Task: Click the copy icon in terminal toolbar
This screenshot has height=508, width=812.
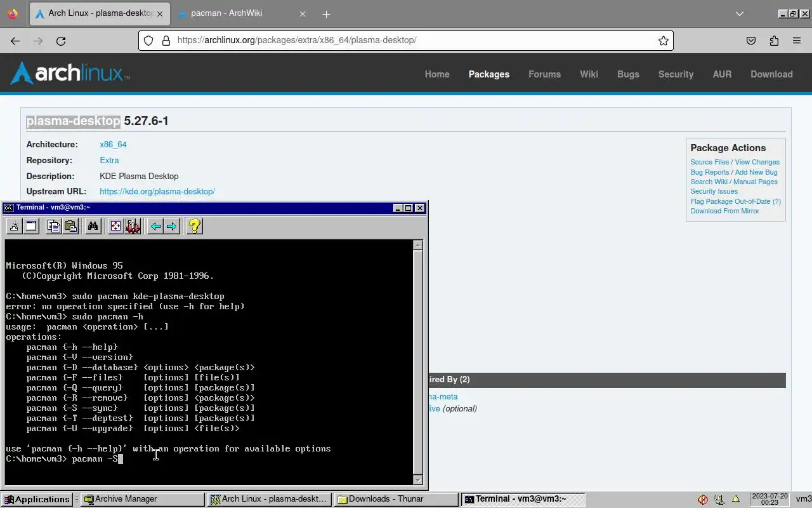Action: tap(54, 226)
